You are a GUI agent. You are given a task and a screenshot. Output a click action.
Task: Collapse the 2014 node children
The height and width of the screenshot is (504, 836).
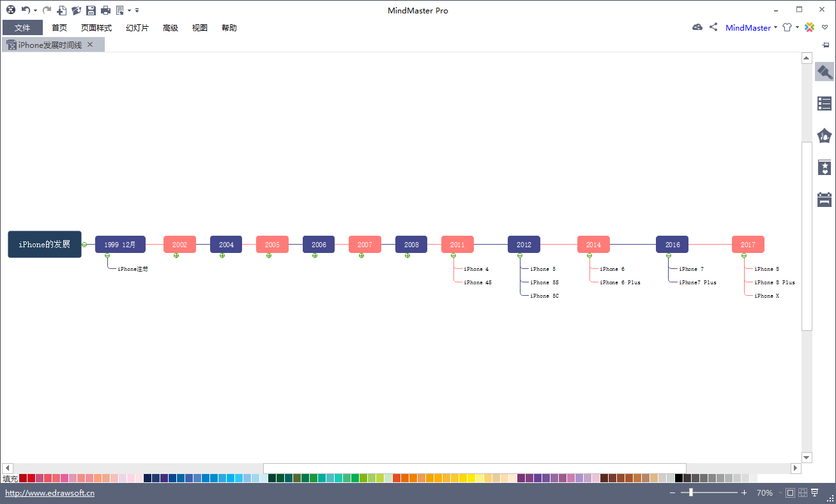tap(589, 256)
